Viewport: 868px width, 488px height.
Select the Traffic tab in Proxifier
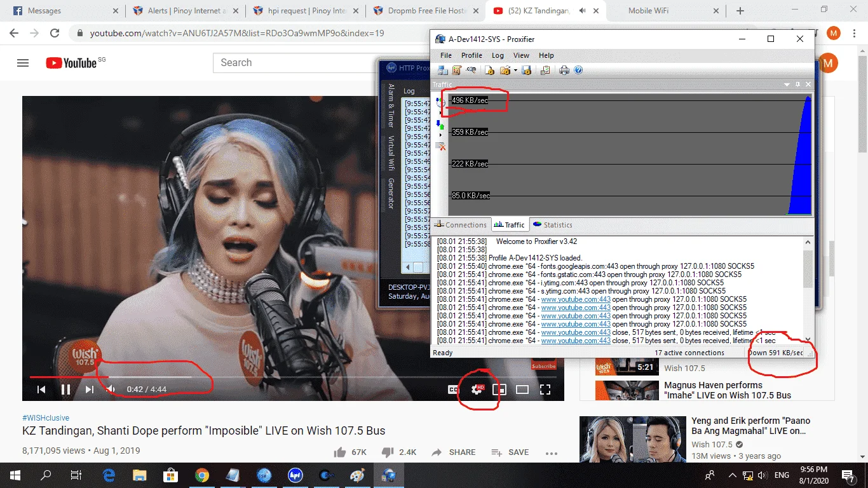[x=510, y=225]
